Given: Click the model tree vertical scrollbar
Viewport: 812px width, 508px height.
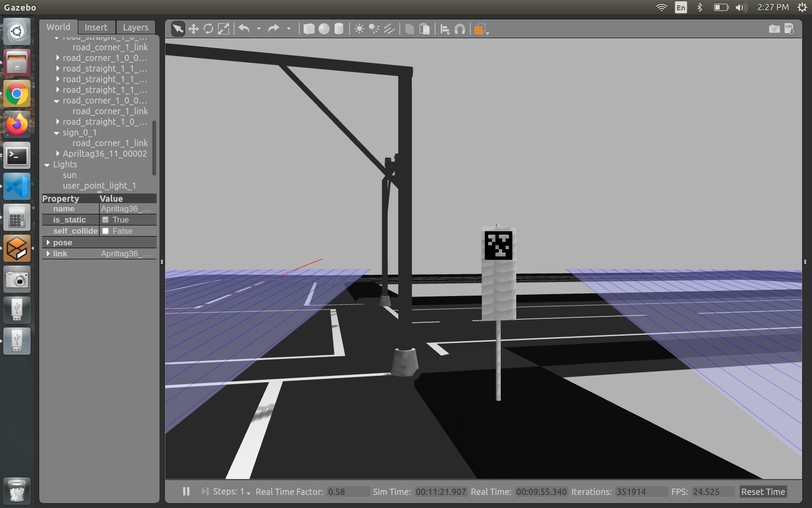Looking at the screenshot, I should pos(154,148).
